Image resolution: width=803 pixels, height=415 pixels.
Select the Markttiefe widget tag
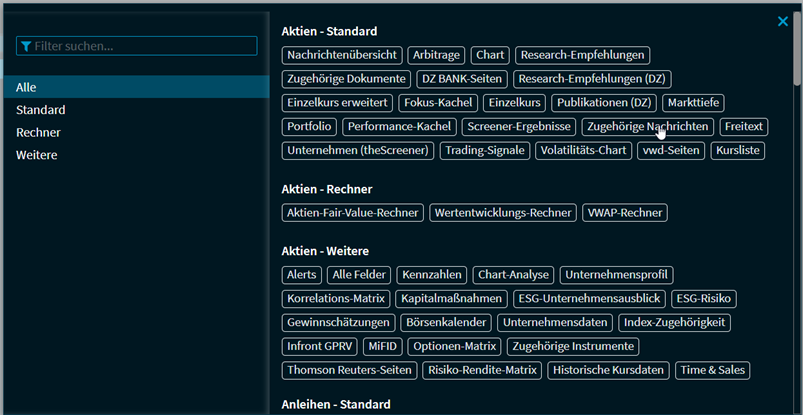point(693,103)
